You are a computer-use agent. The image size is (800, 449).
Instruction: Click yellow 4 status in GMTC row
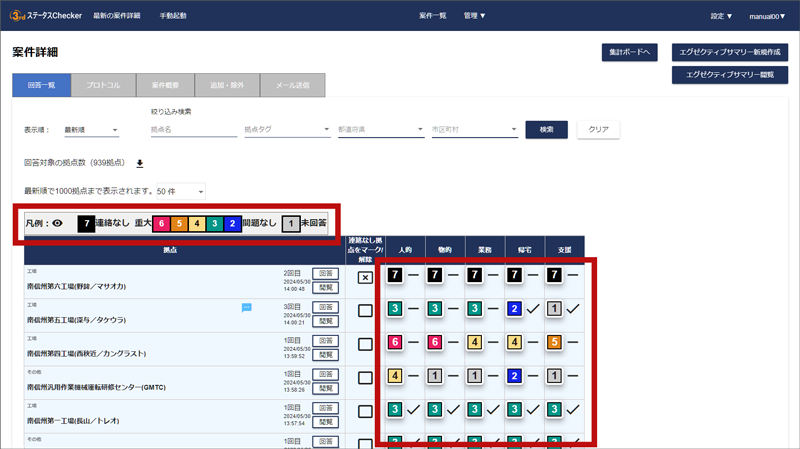pyautogui.click(x=395, y=377)
